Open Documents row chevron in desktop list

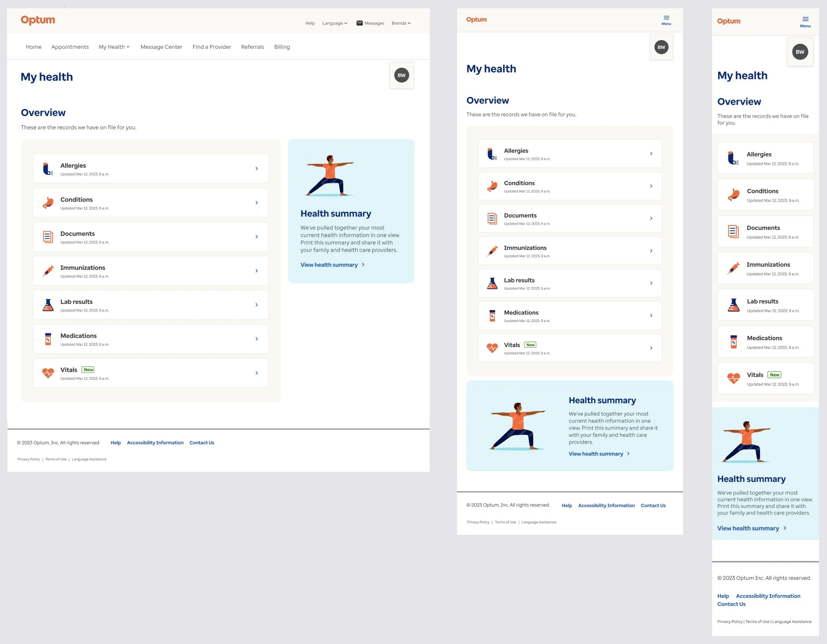256,237
